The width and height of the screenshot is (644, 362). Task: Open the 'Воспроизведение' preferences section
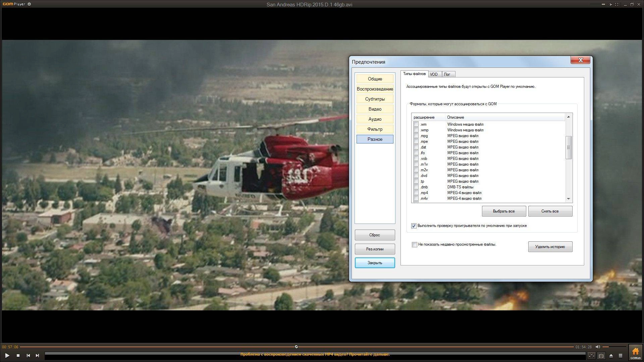point(375,89)
